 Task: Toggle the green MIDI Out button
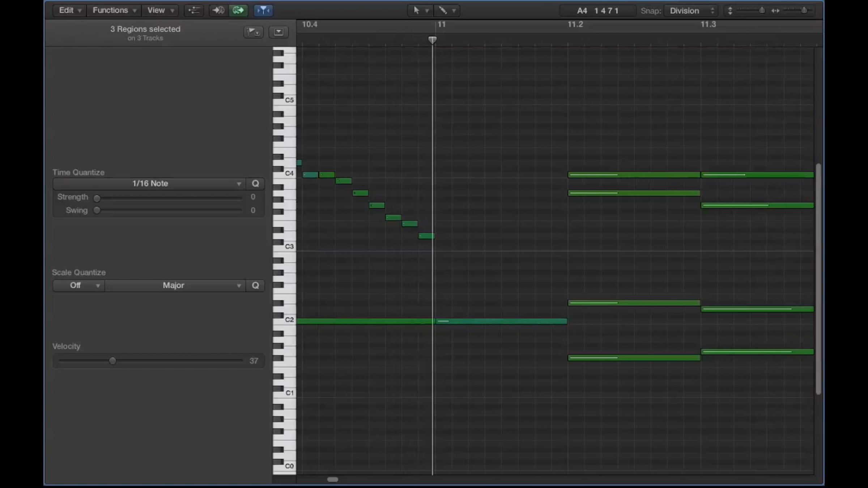tap(238, 10)
